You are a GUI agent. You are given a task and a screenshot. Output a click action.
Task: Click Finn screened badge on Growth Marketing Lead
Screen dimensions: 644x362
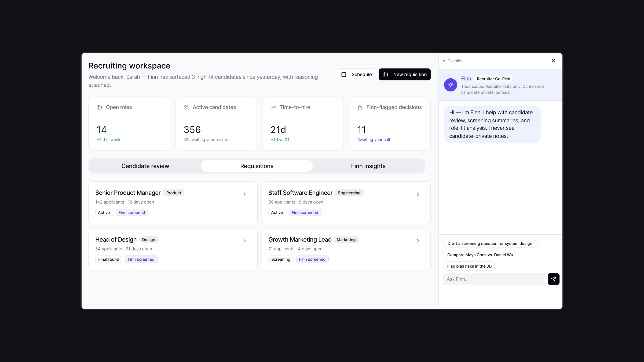pyautogui.click(x=312, y=259)
